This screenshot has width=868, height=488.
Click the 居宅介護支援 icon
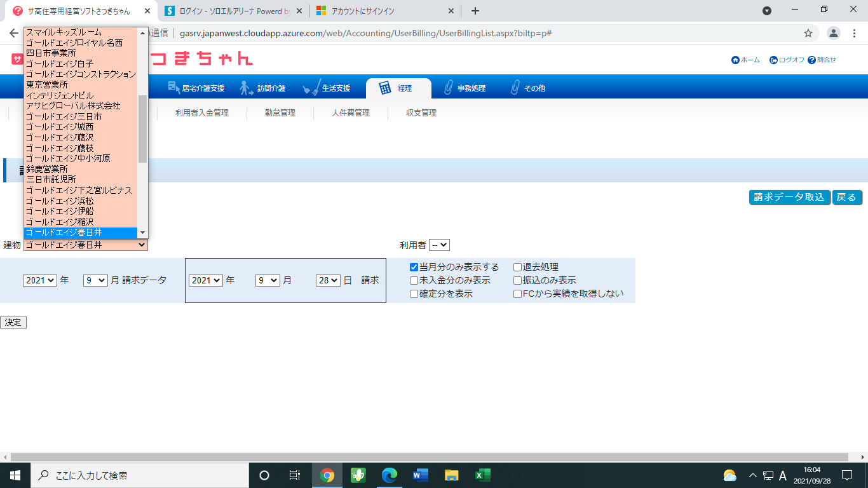[x=173, y=88]
